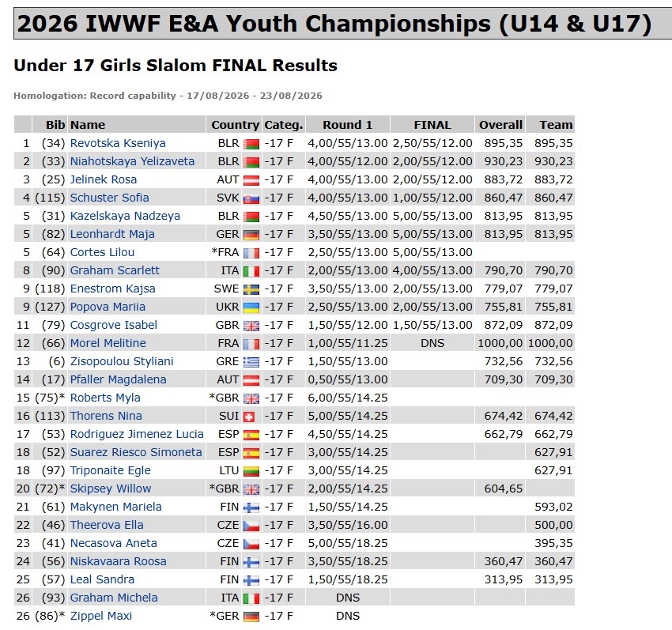
Task: Click the Czech flag in Theerova Ella row
Action: pos(251,526)
